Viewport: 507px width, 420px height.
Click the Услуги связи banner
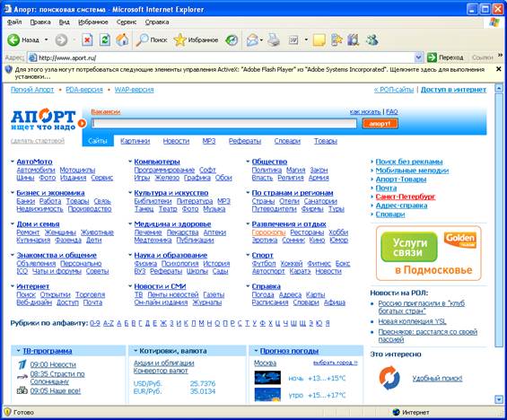[428, 253]
